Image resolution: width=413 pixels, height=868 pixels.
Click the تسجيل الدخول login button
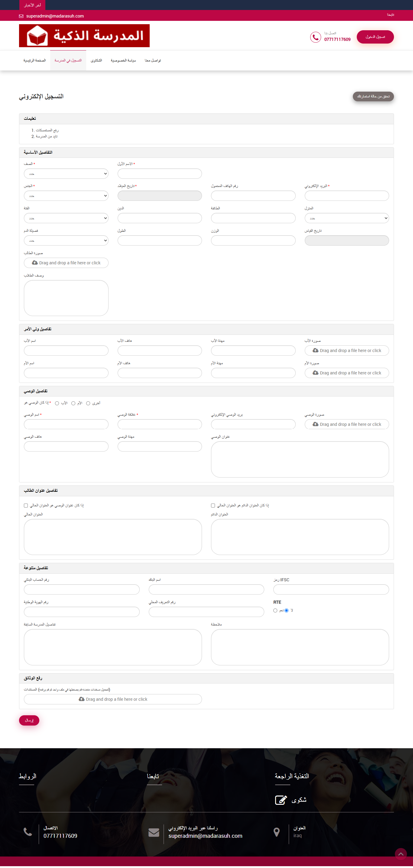375,37
